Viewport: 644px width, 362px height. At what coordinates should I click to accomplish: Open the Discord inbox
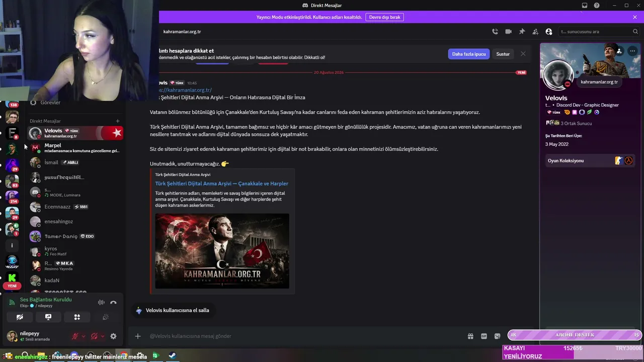click(x=585, y=6)
